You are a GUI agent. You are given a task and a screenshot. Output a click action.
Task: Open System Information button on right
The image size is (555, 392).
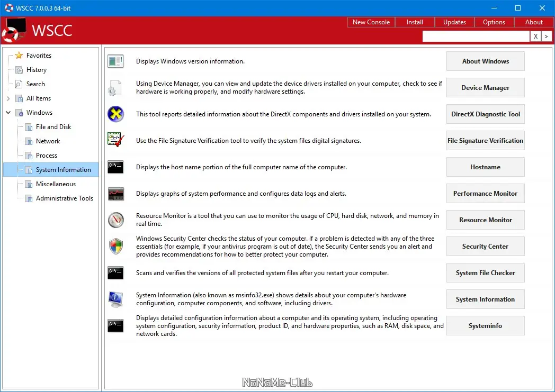[485, 299]
